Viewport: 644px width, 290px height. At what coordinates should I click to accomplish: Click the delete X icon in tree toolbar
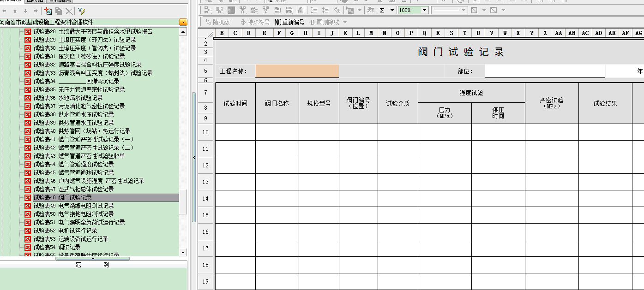pyautogui.click(x=69, y=11)
